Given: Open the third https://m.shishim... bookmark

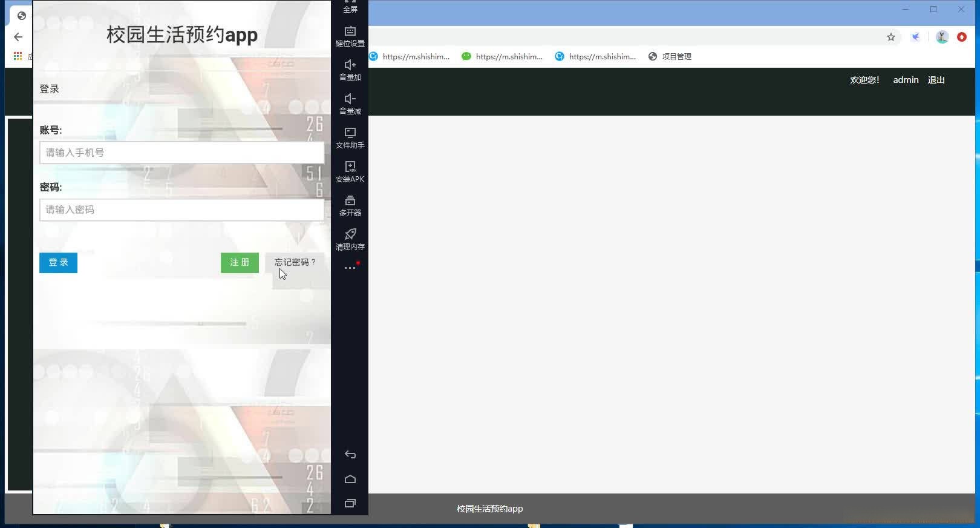Looking at the screenshot, I should 596,56.
